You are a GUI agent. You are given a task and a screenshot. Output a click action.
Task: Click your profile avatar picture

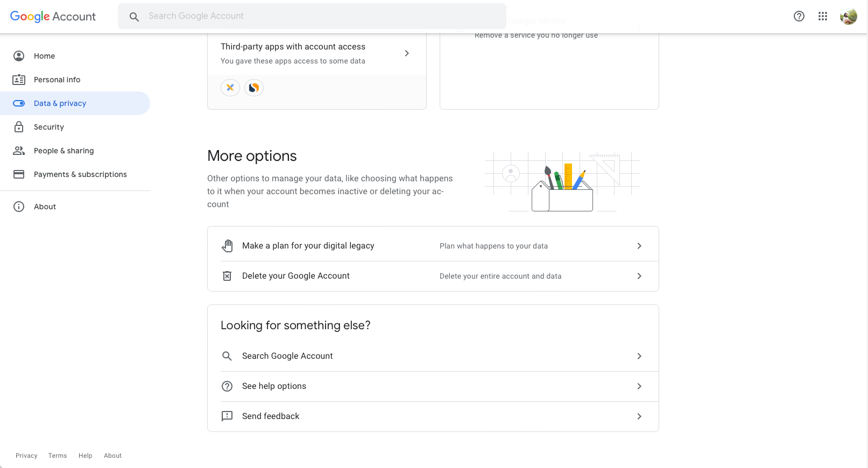click(848, 16)
